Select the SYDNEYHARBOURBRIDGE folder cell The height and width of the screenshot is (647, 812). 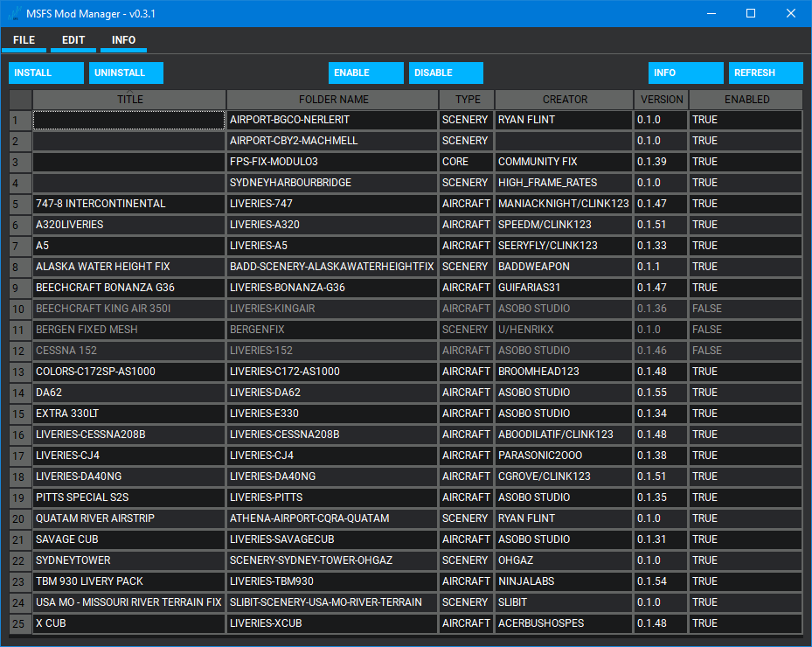[x=332, y=183]
